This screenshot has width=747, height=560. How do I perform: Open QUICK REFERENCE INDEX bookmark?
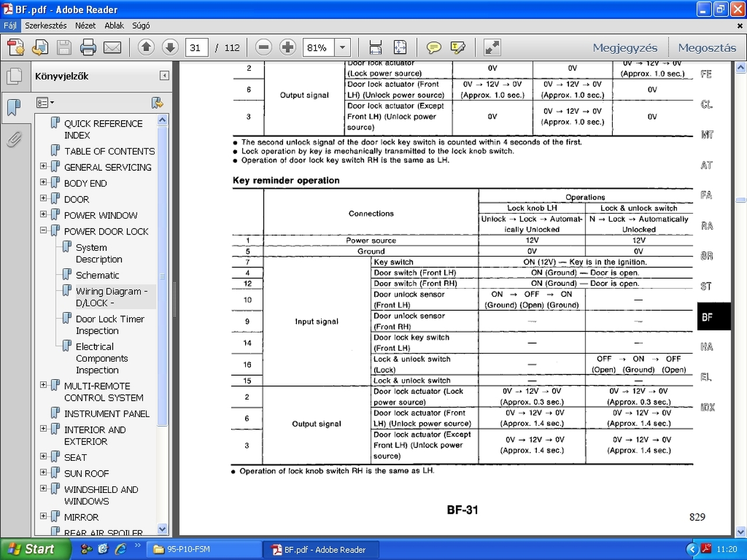tap(103, 129)
